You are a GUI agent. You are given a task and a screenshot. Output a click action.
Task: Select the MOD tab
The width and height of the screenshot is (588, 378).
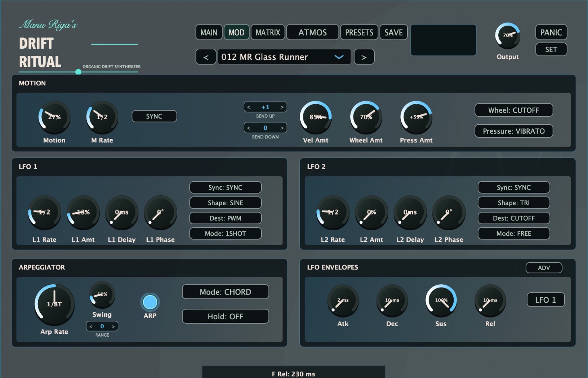coord(237,33)
